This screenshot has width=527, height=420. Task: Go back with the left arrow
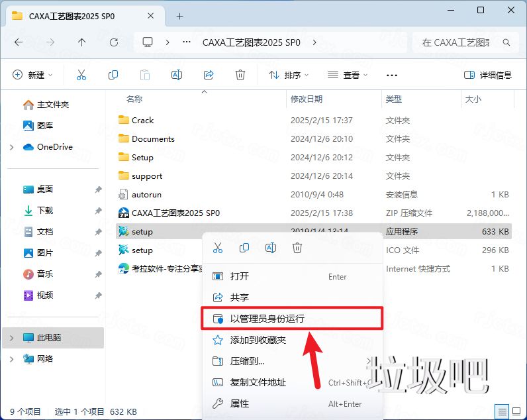coord(19,42)
